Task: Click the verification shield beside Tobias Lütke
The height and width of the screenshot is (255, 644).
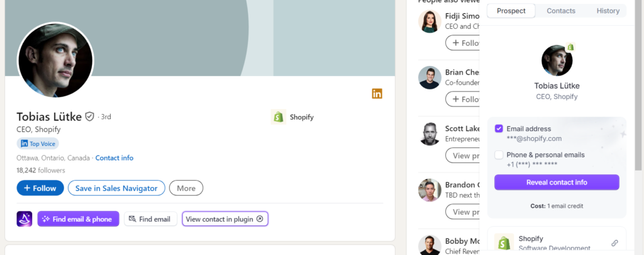Action: (90, 116)
